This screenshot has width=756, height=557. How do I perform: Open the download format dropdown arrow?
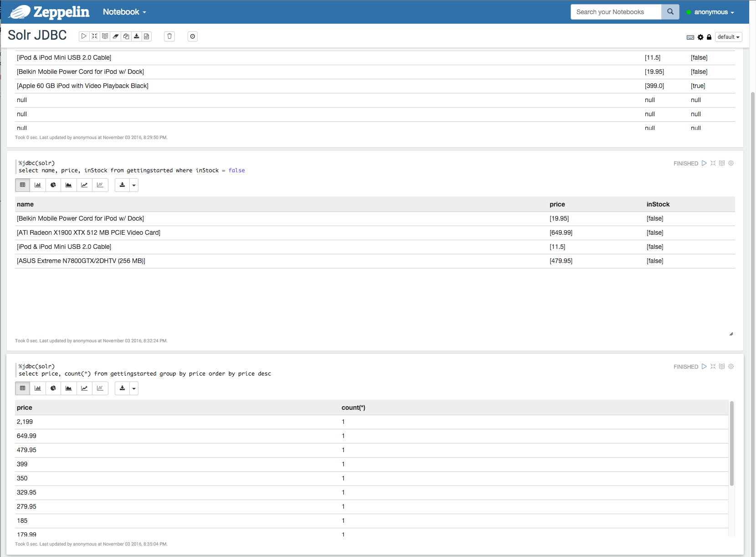click(133, 185)
